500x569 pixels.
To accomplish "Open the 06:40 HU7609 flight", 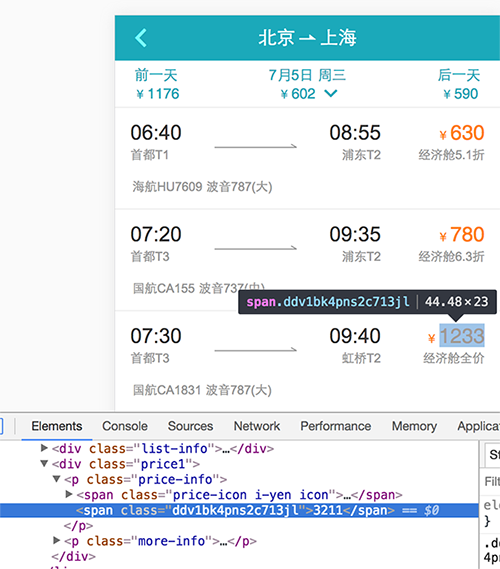I will [x=307, y=158].
